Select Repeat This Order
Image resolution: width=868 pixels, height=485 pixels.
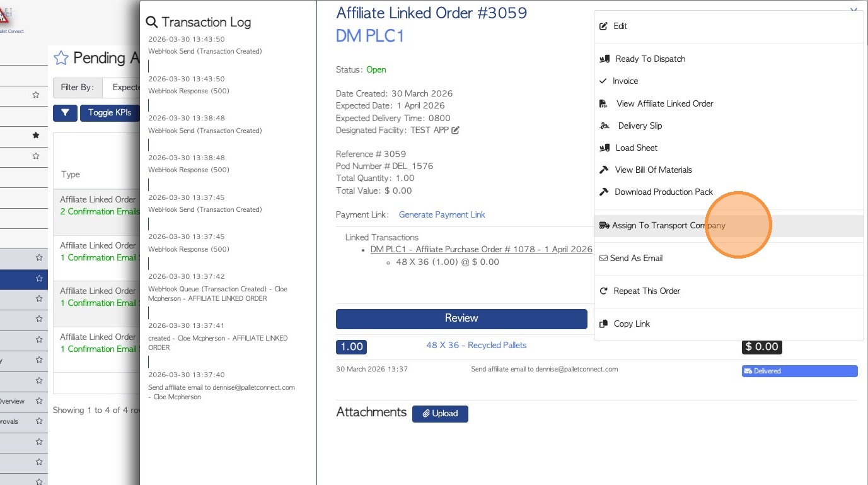[x=647, y=291]
